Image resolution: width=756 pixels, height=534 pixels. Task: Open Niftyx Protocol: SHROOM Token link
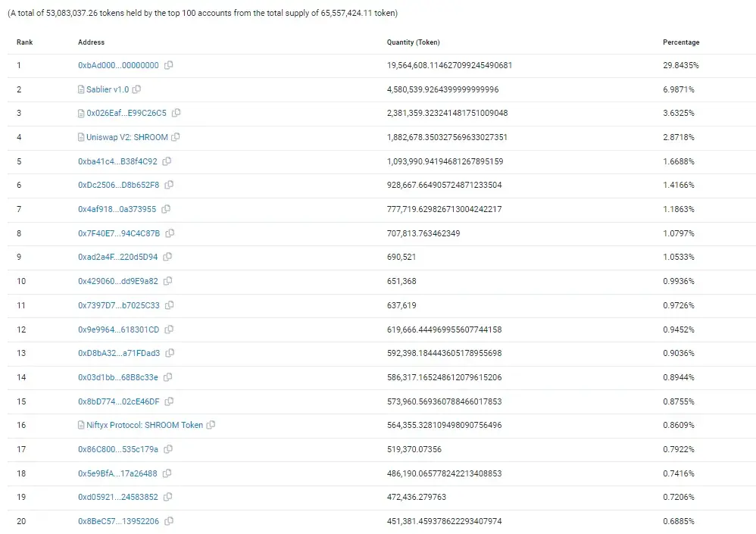tap(145, 425)
